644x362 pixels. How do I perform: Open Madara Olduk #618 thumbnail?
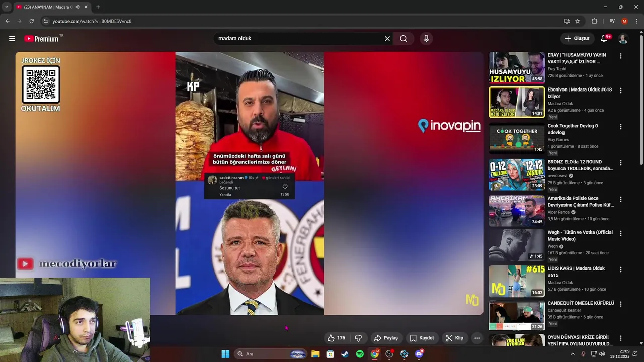pyautogui.click(x=517, y=102)
